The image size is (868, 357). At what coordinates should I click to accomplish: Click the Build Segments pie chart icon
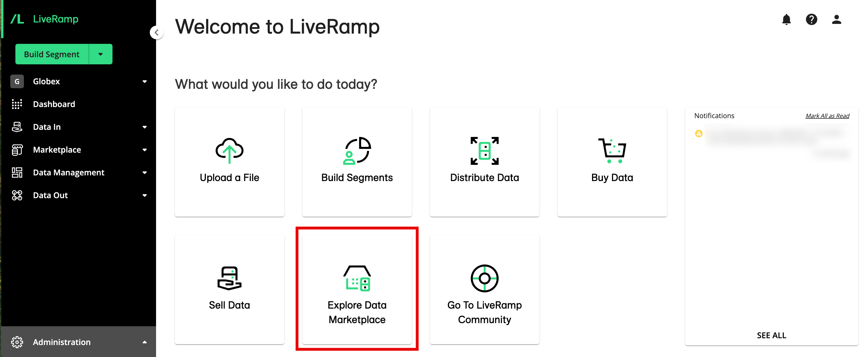357,151
